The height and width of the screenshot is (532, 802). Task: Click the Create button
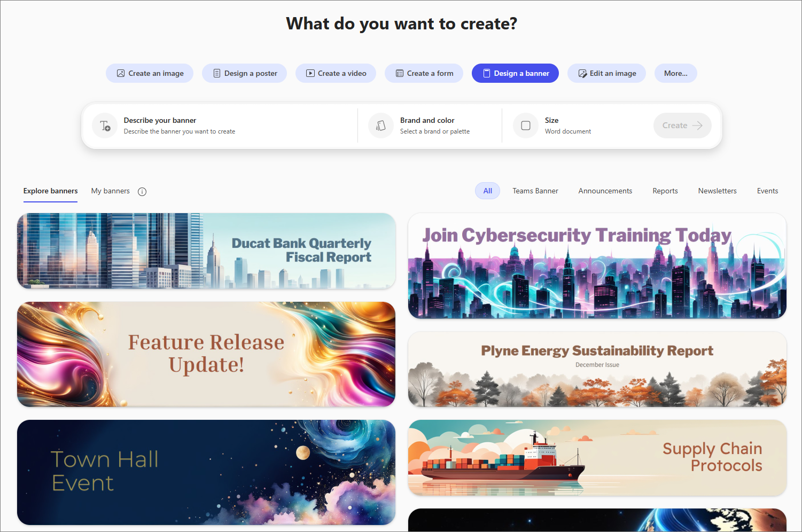(682, 126)
